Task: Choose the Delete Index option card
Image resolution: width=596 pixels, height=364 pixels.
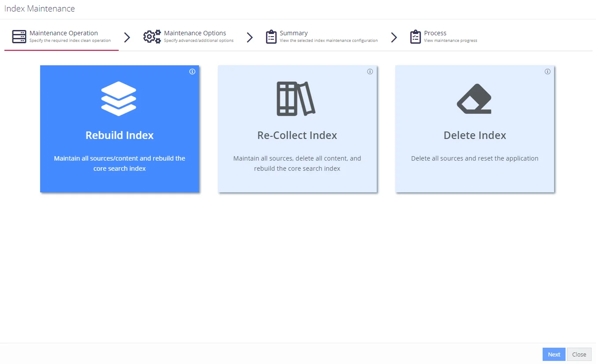Action: (x=475, y=129)
